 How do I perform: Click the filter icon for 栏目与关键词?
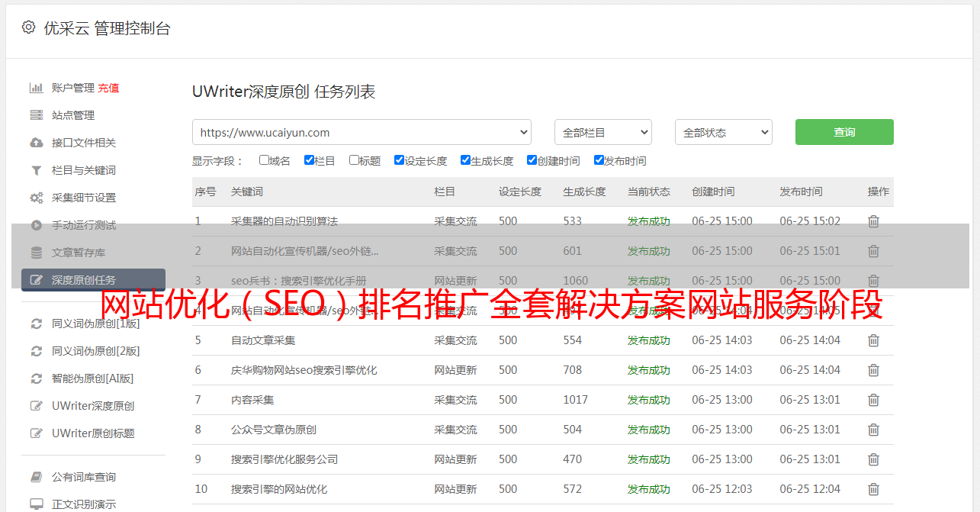coord(36,170)
